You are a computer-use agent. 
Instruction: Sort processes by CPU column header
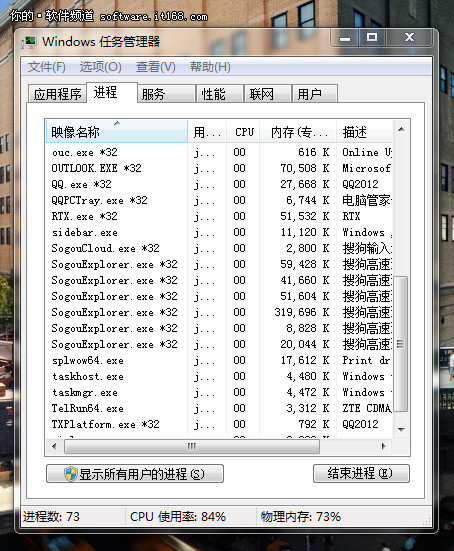pyautogui.click(x=244, y=131)
